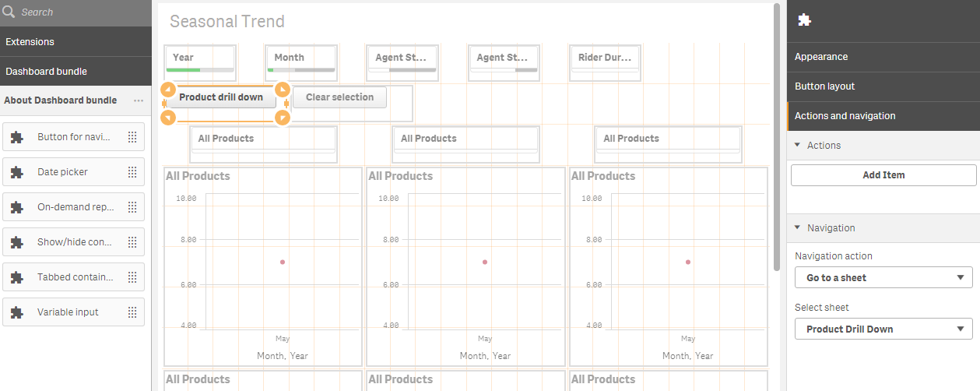
Task: Grab the Variable input drag handle
Action: (132, 312)
